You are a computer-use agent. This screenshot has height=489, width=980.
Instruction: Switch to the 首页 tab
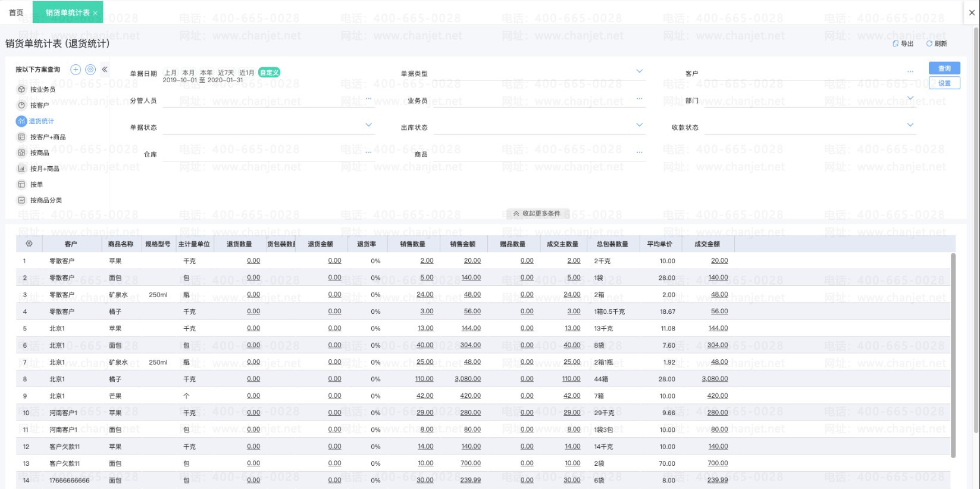pyautogui.click(x=17, y=13)
